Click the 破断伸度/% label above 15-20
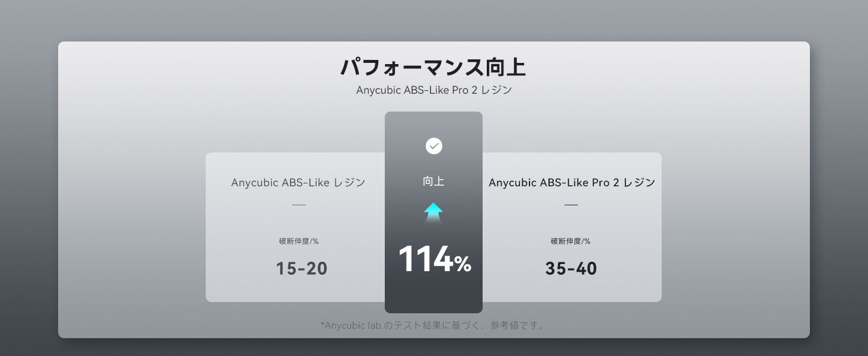This screenshot has width=868, height=356. coord(299,241)
